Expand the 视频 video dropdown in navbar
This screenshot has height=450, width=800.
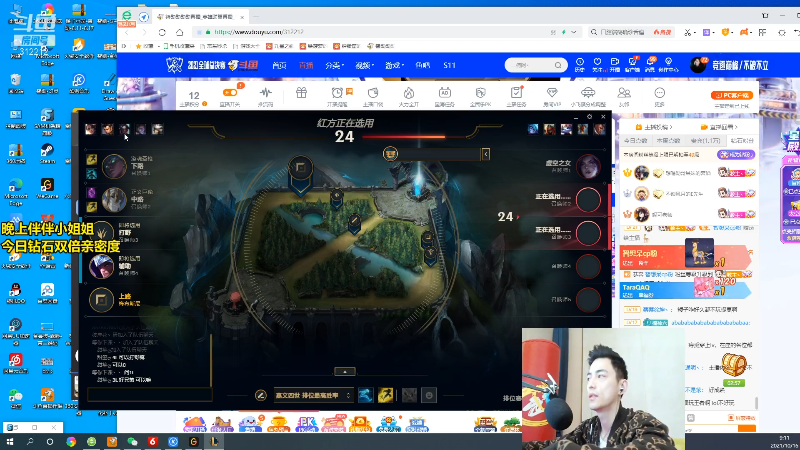(364, 65)
